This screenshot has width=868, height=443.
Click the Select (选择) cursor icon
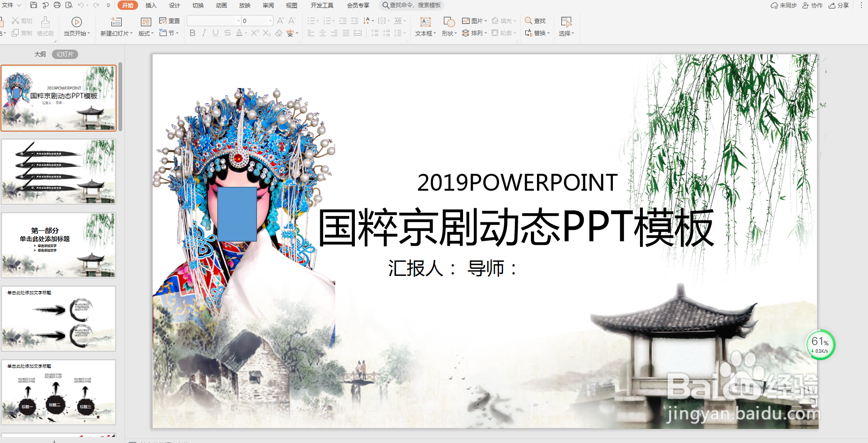click(x=566, y=22)
